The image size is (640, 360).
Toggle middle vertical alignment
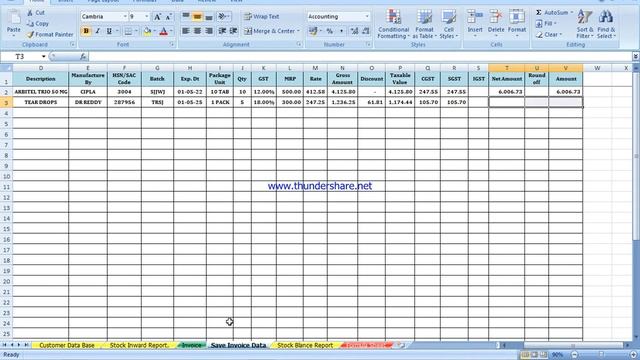197,17
